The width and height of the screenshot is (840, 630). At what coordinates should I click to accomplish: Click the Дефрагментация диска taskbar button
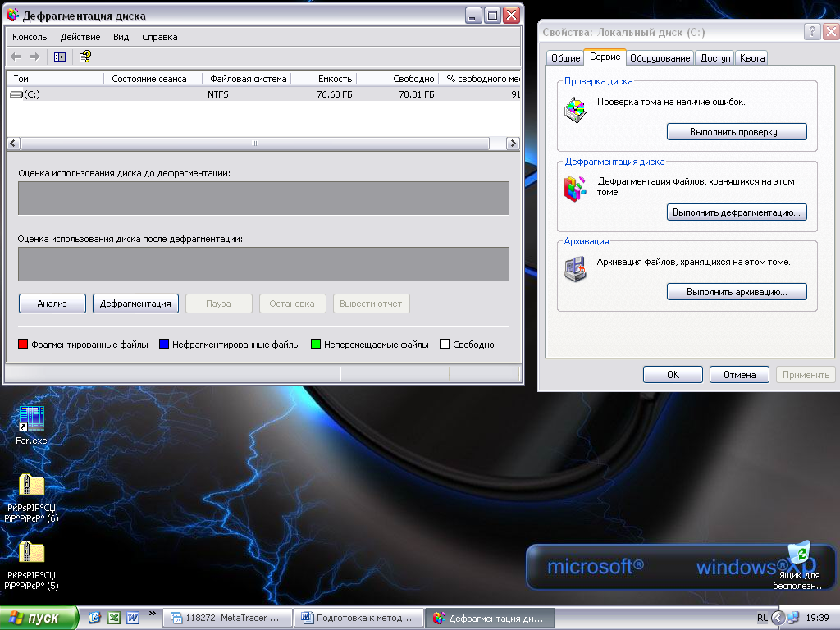[x=490, y=618]
